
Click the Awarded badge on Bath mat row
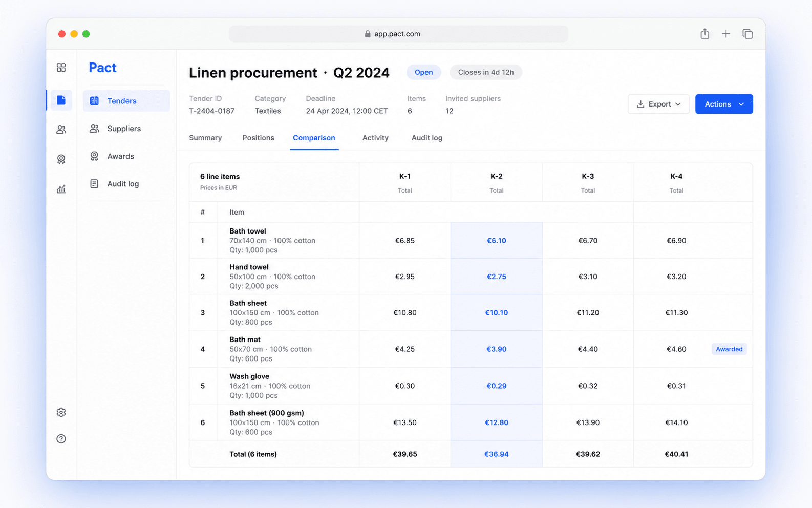[x=729, y=349]
